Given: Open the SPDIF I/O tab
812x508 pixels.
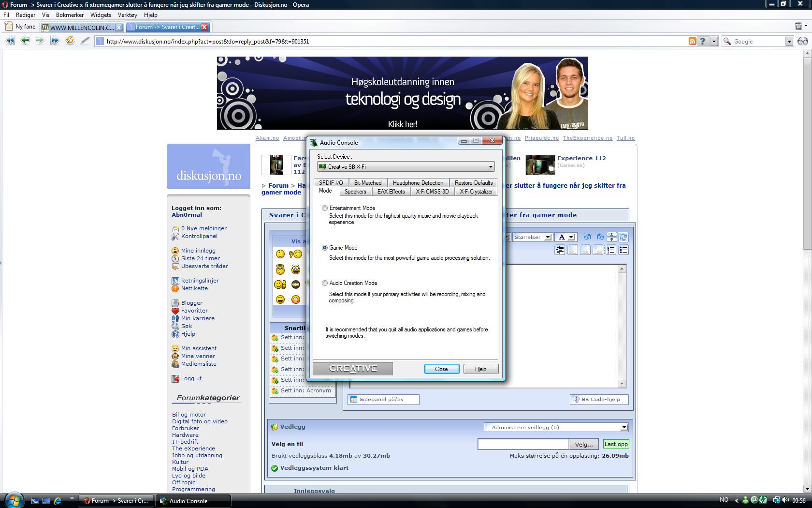Looking at the screenshot, I should click(x=331, y=183).
